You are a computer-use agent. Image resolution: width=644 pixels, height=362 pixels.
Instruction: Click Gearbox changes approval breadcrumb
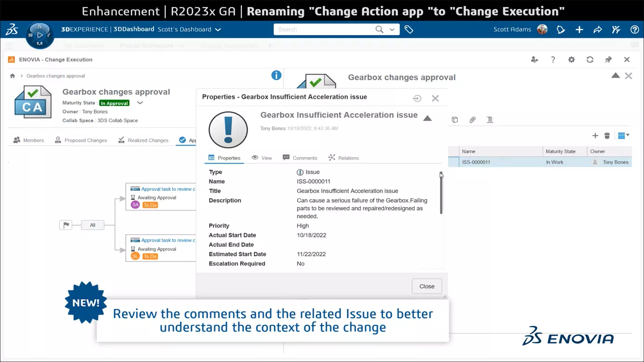(x=55, y=76)
